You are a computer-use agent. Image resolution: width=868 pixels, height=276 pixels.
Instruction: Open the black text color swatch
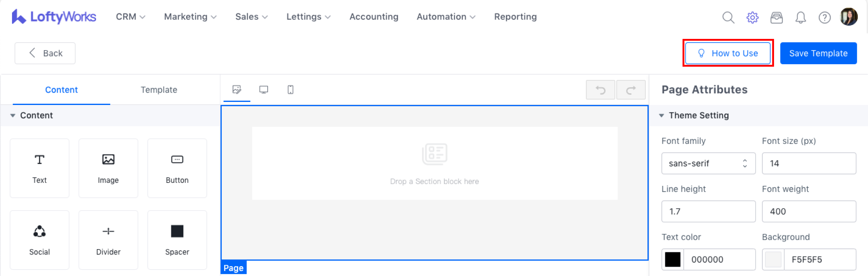673,259
